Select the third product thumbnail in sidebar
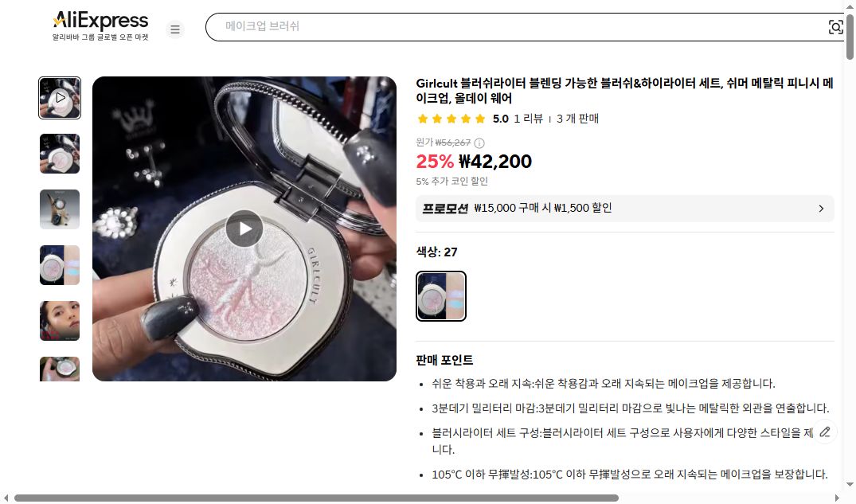 pyautogui.click(x=60, y=209)
